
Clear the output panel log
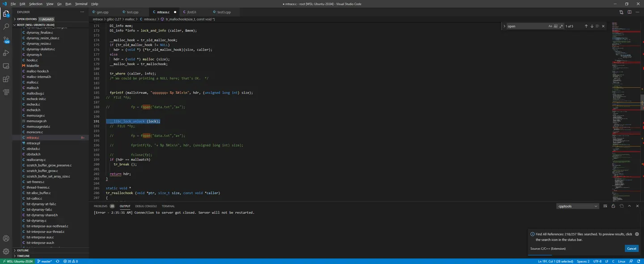pos(605,206)
